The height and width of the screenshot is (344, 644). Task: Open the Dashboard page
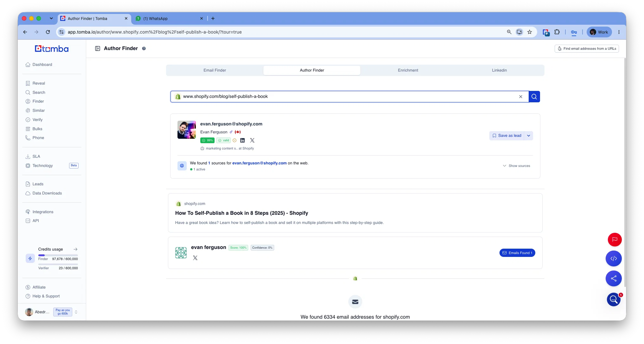tap(42, 65)
